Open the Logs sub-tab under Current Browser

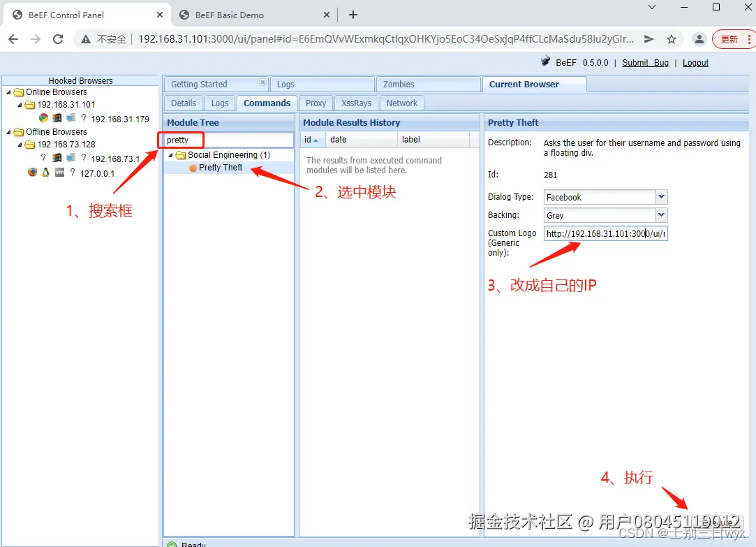[x=220, y=103]
